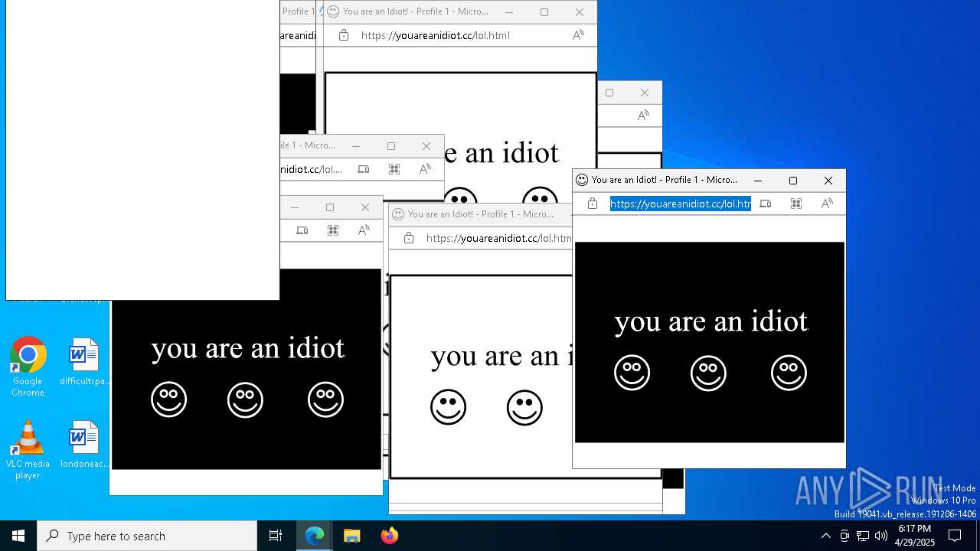Select the londoneac... Word document on desktop
This screenshot has width=980, height=551.
pos(83,445)
